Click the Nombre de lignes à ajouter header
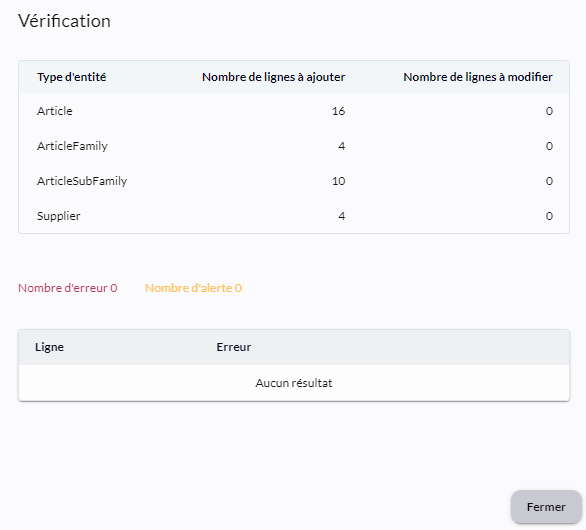This screenshot has height=530, width=586. 273,77
